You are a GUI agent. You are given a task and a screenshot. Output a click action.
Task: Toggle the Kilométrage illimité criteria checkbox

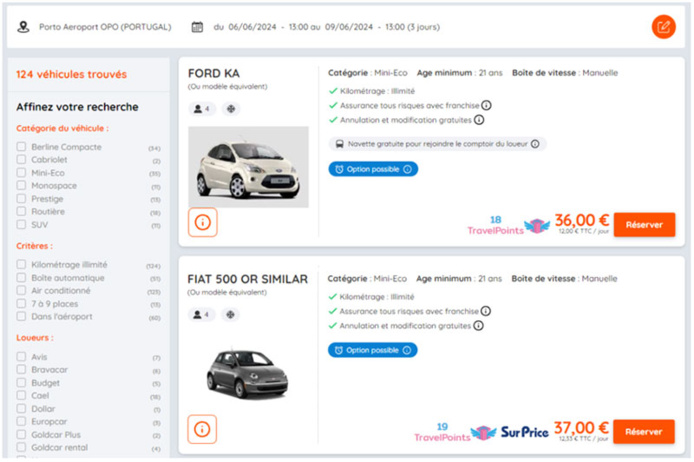pos(21,265)
